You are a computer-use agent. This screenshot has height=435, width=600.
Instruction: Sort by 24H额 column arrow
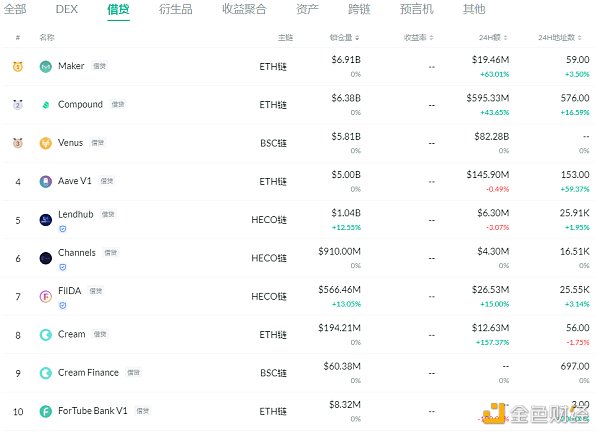(512, 38)
